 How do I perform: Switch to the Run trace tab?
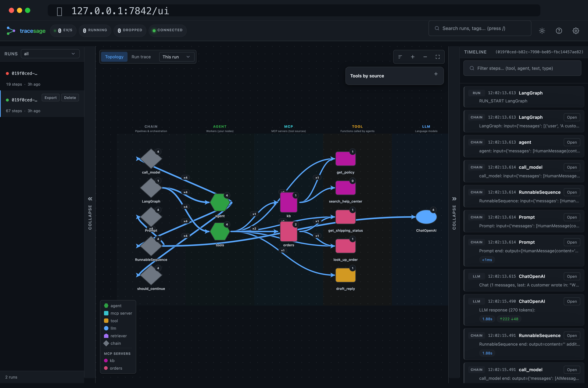141,57
